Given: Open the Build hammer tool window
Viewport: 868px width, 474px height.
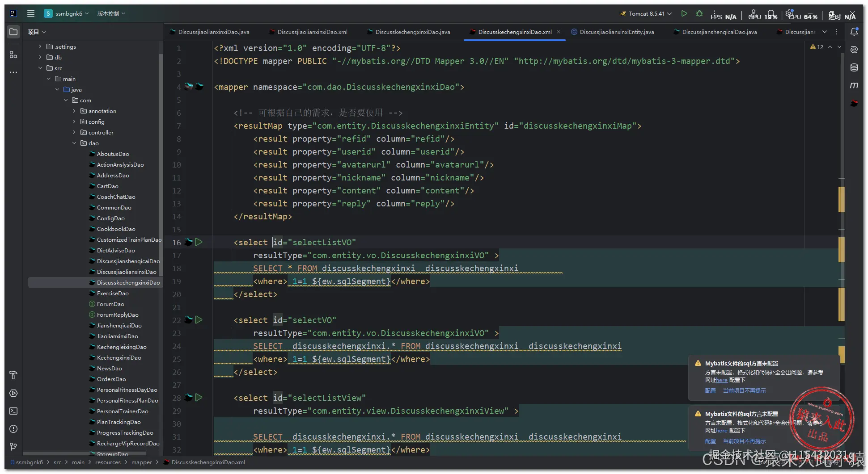Looking at the screenshot, I should click(13, 375).
